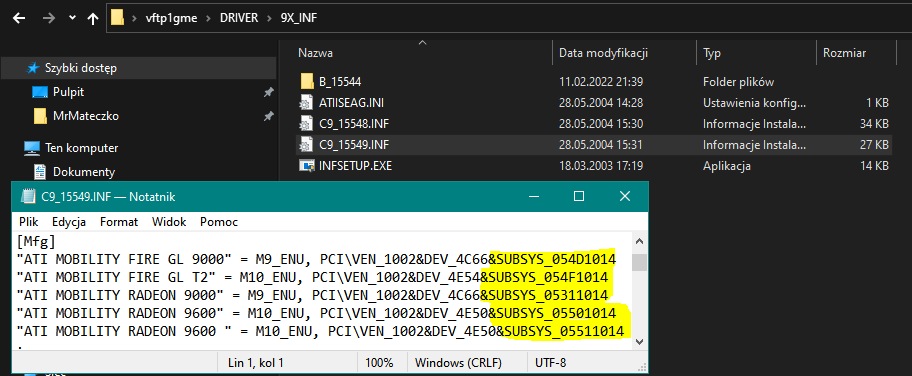Expand chevron before vftp1gme breadcrumb

[134, 18]
